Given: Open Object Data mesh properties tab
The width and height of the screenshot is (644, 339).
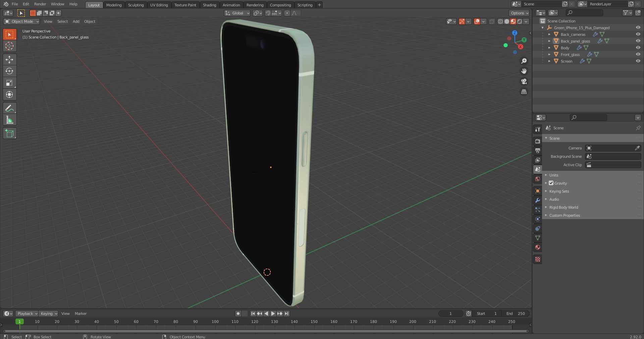Looking at the screenshot, I should (538, 238).
